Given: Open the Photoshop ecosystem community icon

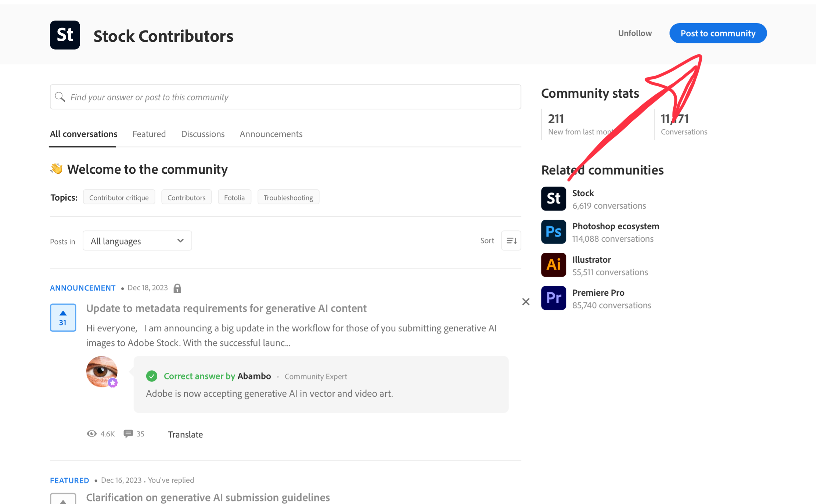Looking at the screenshot, I should coord(553,232).
